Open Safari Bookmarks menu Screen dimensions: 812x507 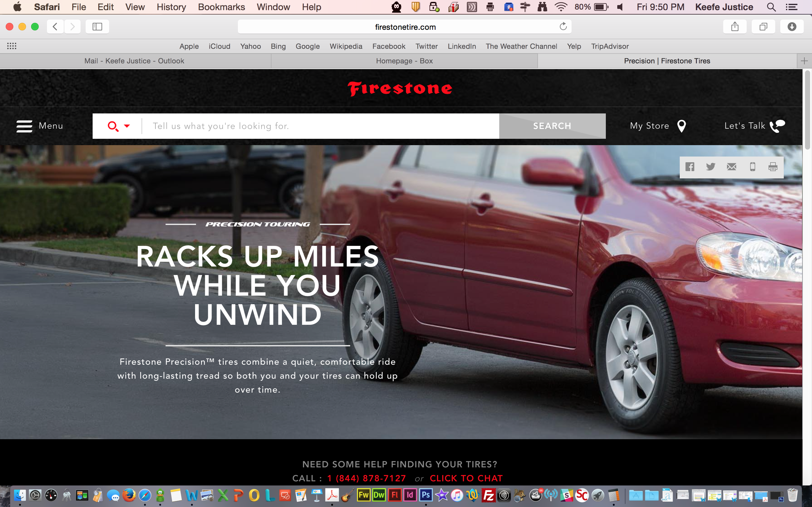pyautogui.click(x=221, y=7)
